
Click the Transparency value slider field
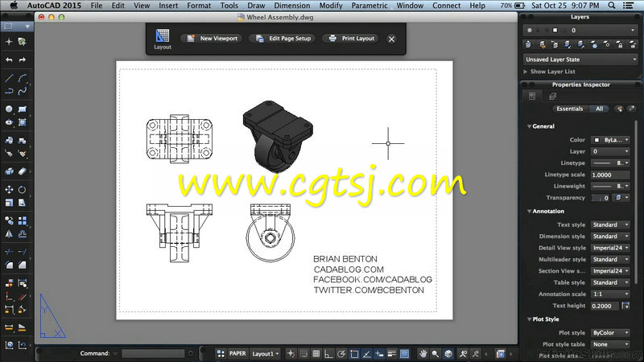tap(601, 198)
